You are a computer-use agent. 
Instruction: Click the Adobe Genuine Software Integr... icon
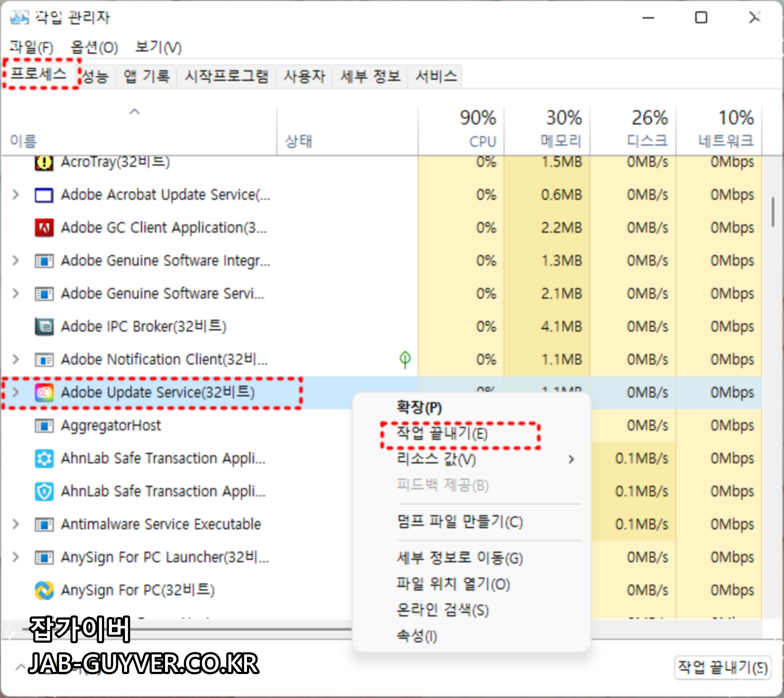44,261
